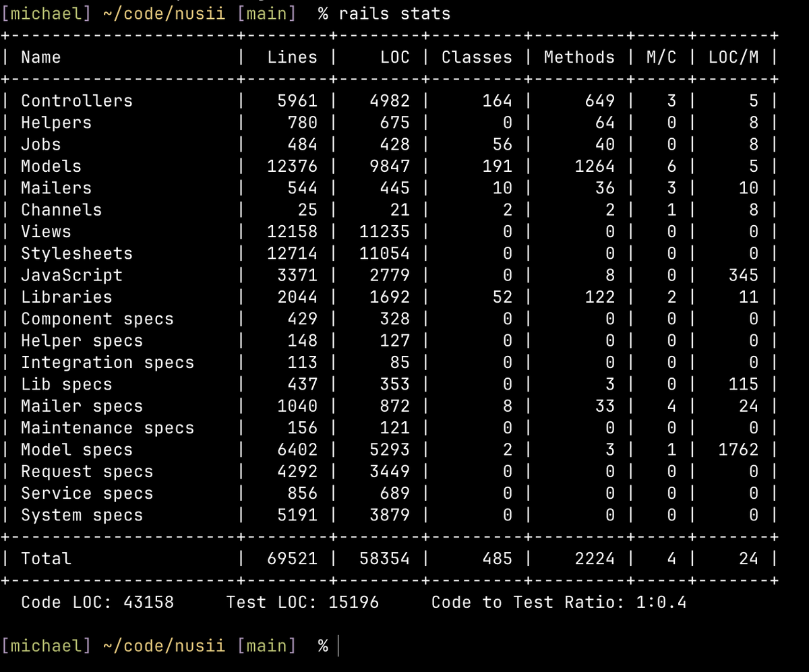Viewport: 809px width, 672px height.
Task: Click the 'Test LOC: 15196' text
Action: click(x=302, y=602)
